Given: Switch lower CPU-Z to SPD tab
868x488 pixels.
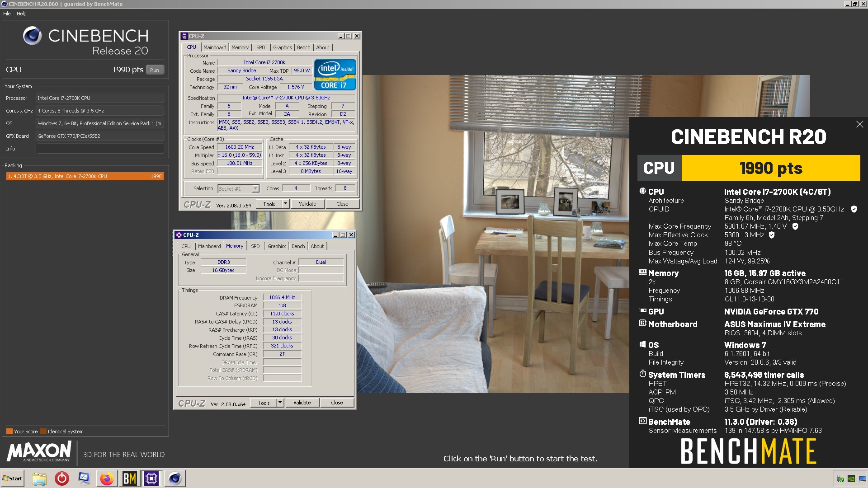Looking at the screenshot, I should [255, 246].
